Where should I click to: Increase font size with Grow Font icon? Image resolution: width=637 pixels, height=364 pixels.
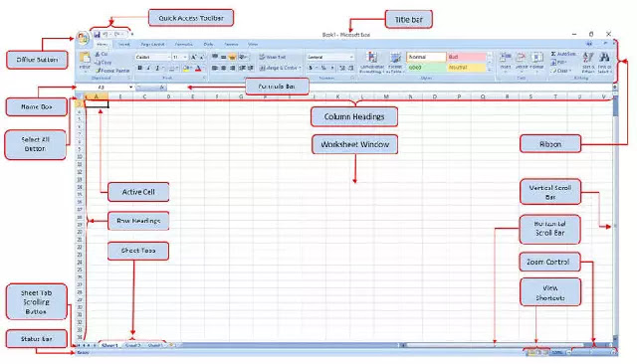pos(193,58)
